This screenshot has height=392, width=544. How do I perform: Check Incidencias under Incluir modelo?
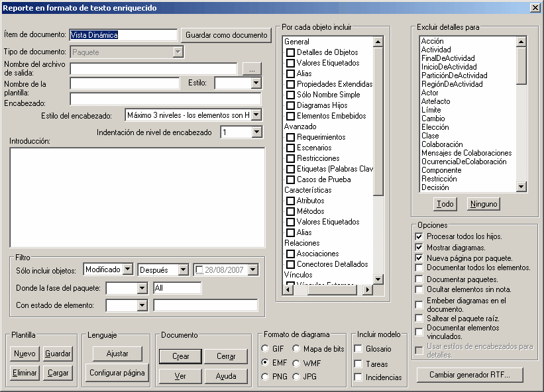tap(358, 377)
